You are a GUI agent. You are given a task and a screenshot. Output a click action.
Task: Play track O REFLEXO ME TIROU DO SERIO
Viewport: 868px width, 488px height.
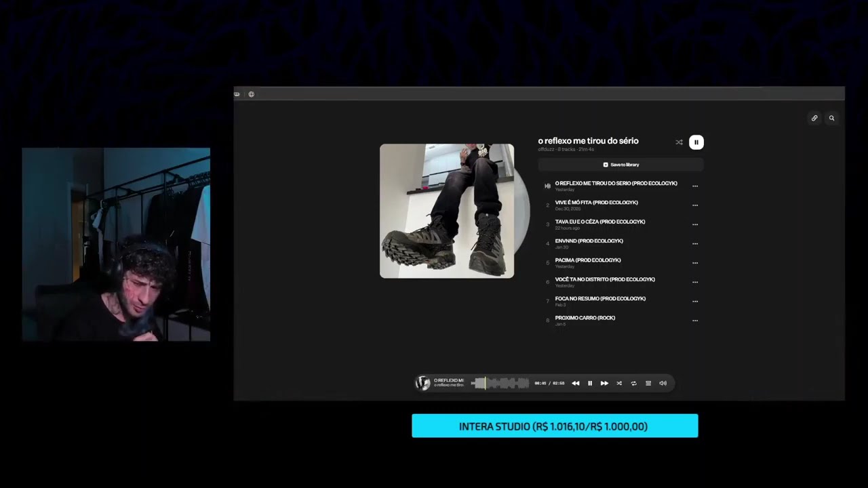(x=616, y=184)
